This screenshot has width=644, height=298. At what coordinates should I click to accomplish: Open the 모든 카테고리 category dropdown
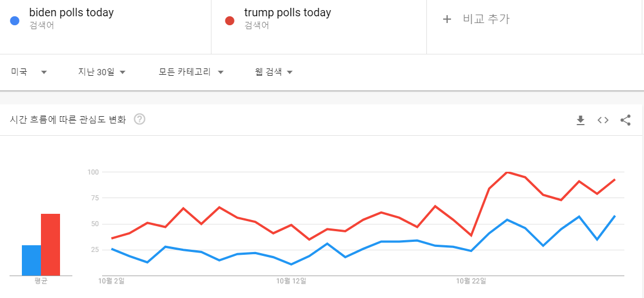click(x=191, y=72)
